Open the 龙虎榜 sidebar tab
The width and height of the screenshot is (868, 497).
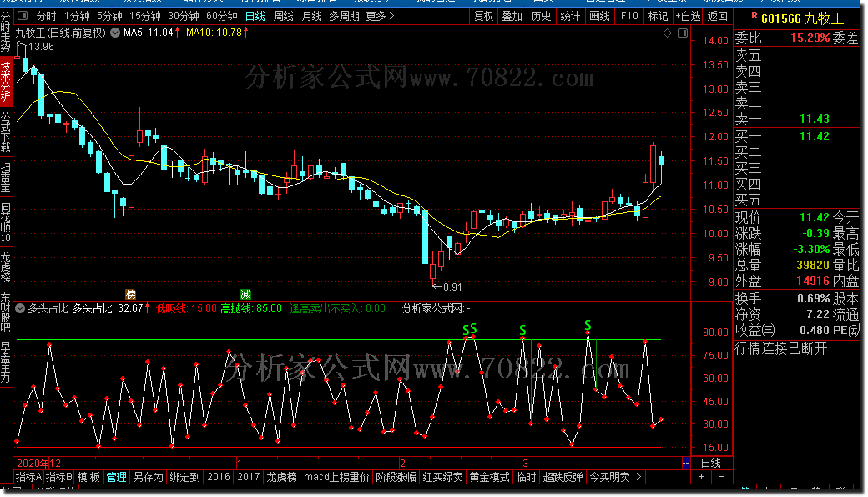pyautogui.click(x=6, y=267)
